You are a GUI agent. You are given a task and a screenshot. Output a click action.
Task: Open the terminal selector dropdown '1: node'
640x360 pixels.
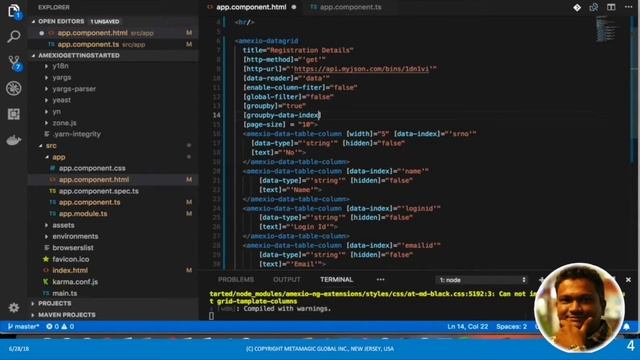click(x=482, y=280)
